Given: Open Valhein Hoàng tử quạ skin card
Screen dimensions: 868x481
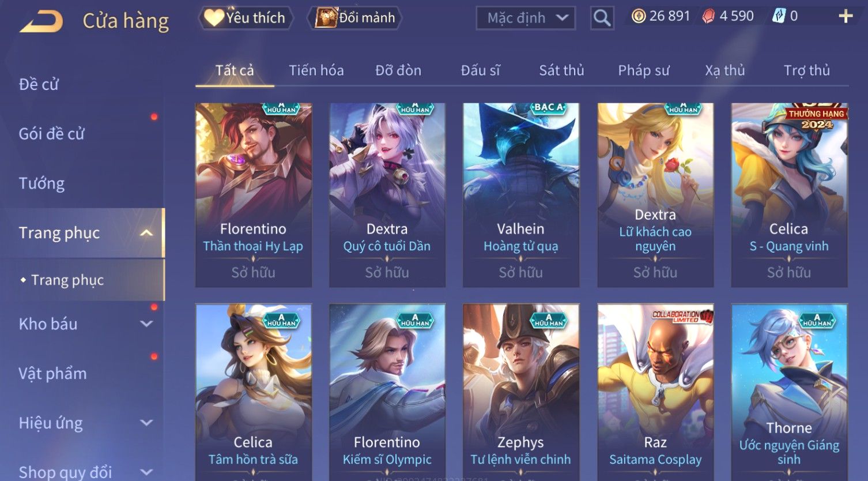Looking at the screenshot, I should 521,195.
